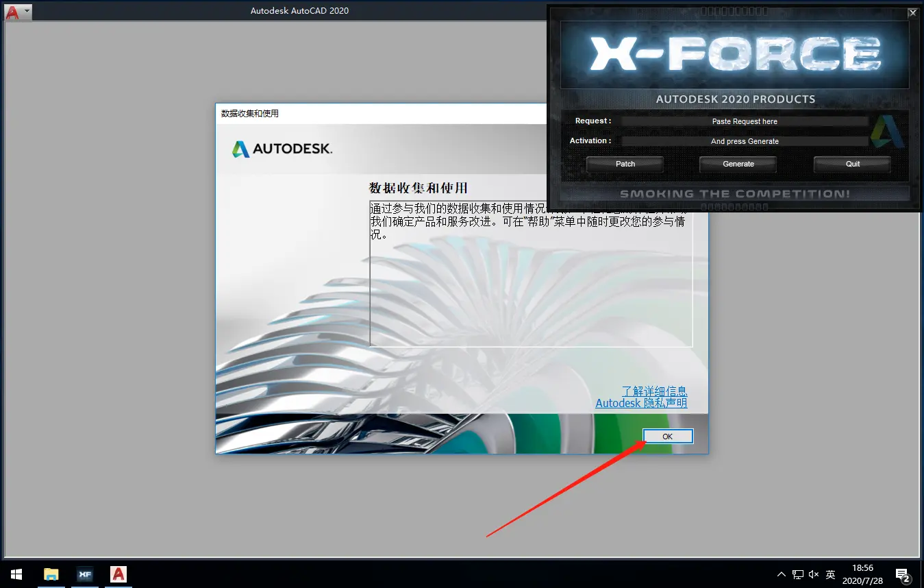Switch the 英 input method indicator

(831, 574)
